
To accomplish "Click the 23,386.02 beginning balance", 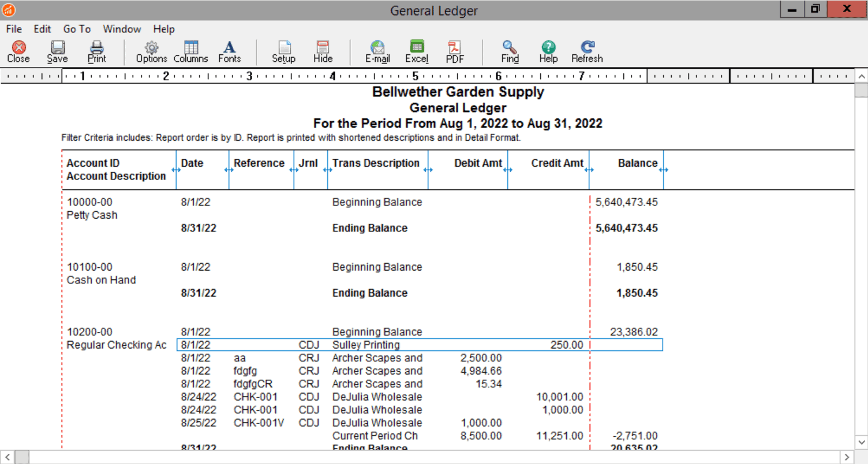I will click(x=634, y=332).
